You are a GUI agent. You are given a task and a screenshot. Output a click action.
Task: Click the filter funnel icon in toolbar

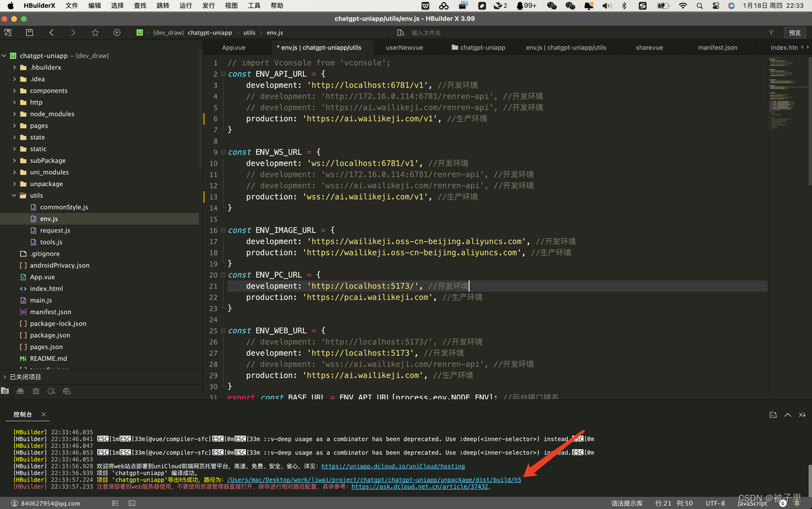[771, 32]
